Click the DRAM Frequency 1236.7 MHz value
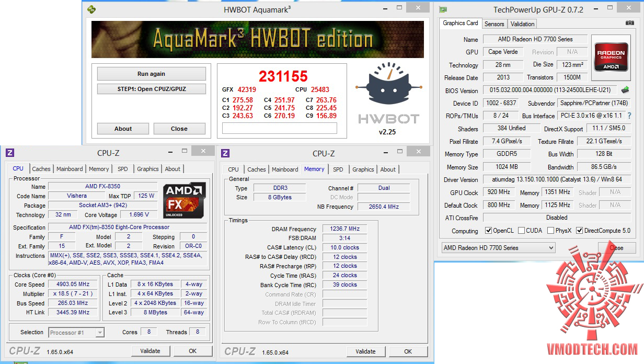The image size is (644, 364). click(344, 229)
